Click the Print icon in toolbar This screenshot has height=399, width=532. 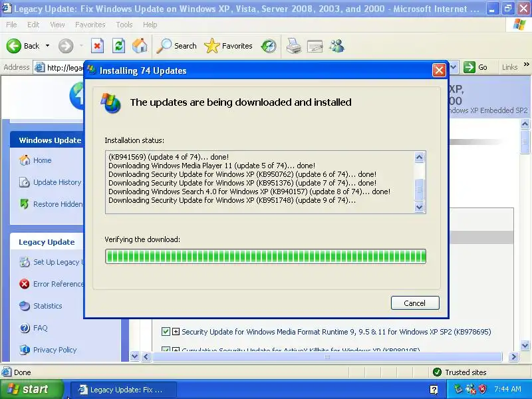pos(293,46)
